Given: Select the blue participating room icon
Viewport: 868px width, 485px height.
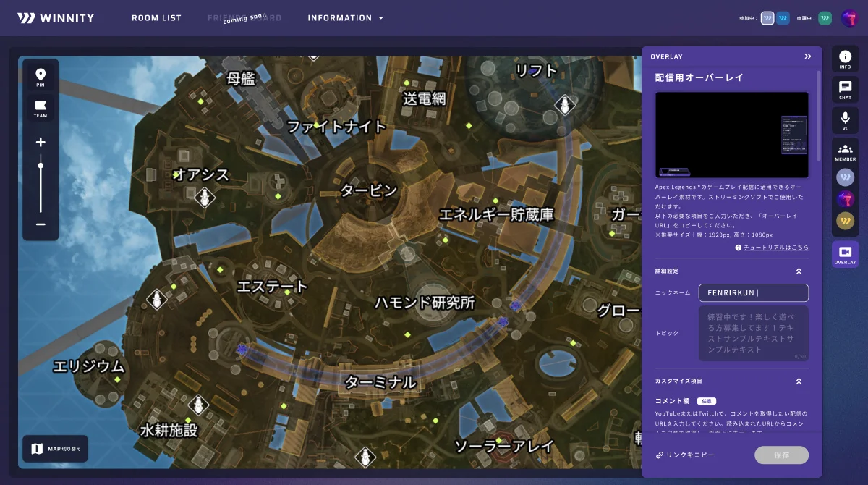Looking at the screenshot, I should (783, 18).
